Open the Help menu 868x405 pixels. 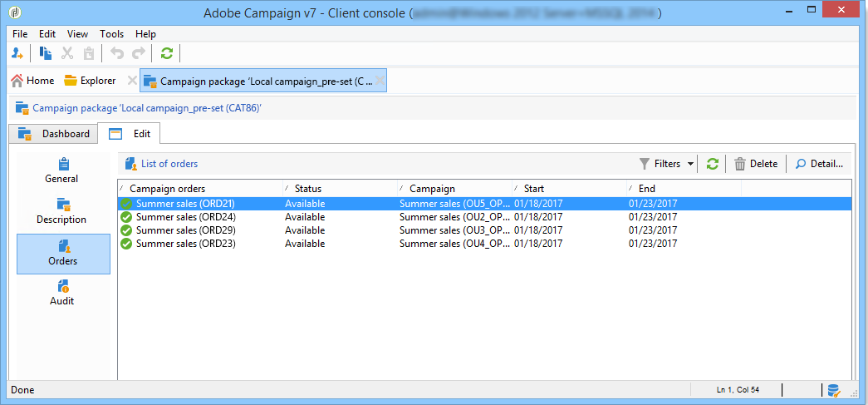(145, 34)
